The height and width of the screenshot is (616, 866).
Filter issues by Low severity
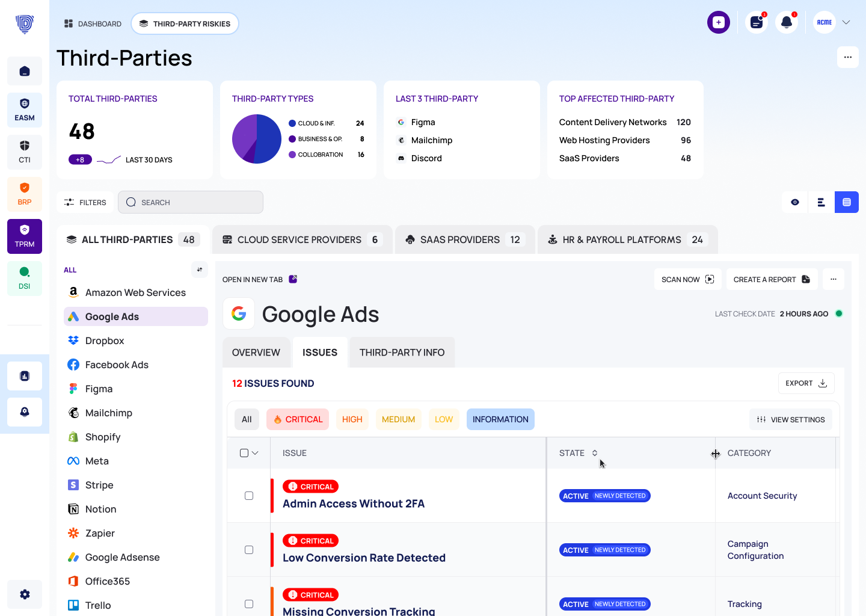(x=444, y=419)
